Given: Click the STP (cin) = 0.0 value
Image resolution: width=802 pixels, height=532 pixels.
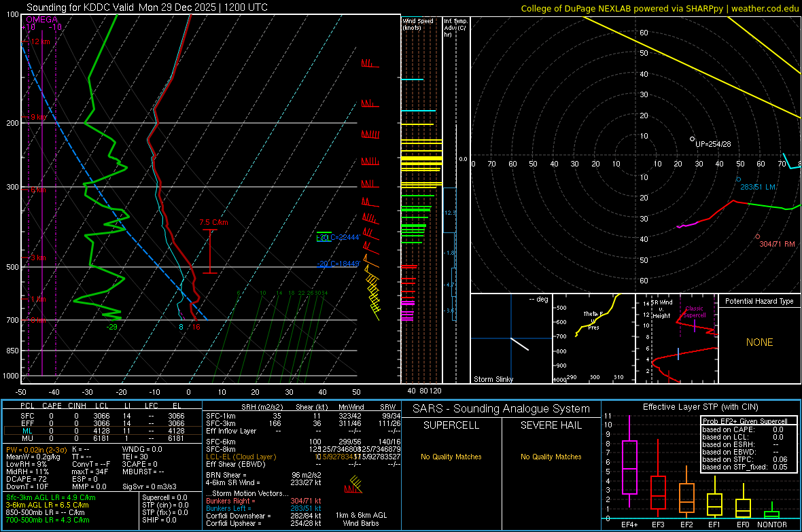Looking at the screenshot, I should pyautogui.click(x=165, y=505).
